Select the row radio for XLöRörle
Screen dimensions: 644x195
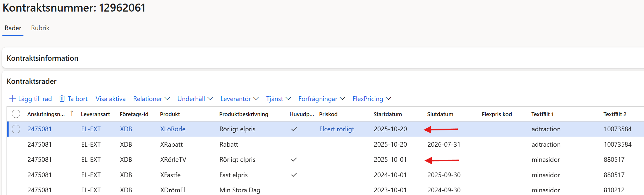[x=16, y=129]
